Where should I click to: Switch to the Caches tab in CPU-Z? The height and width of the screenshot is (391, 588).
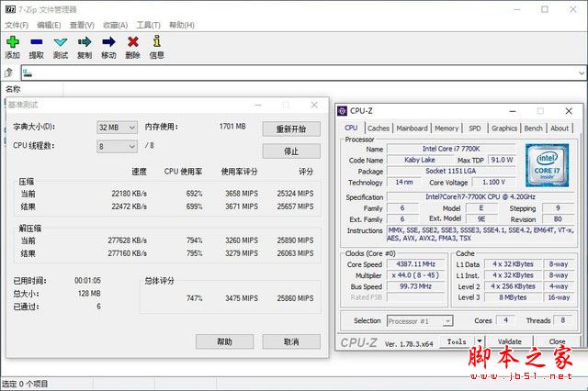[379, 128]
